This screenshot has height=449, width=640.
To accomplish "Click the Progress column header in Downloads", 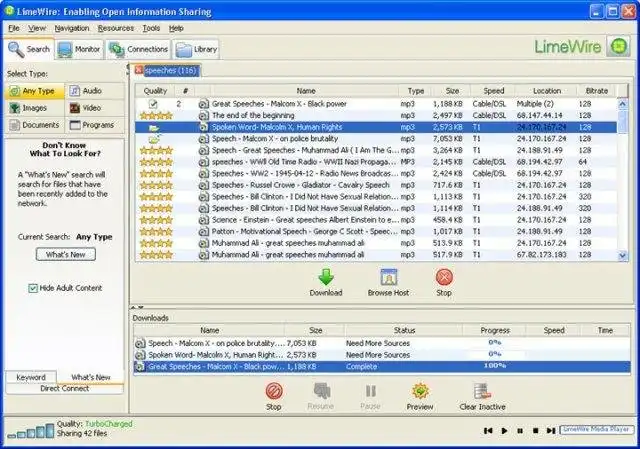I will [x=495, y=330].
